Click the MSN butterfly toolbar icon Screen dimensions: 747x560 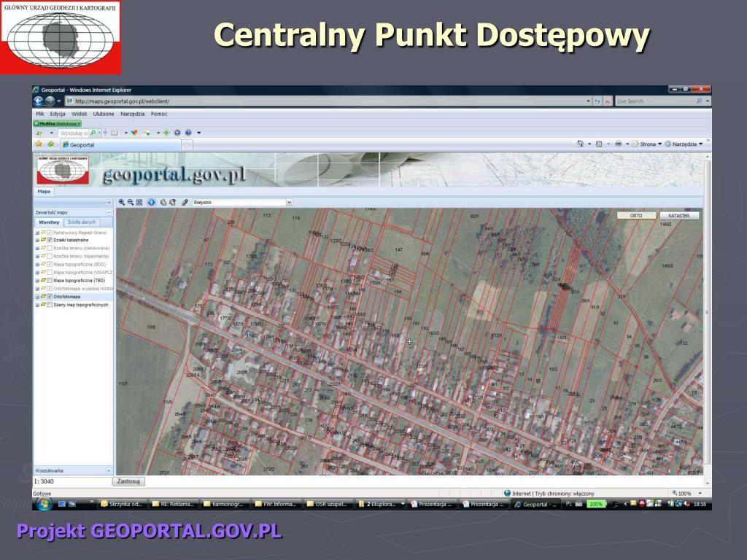click(x=134, y=133)
